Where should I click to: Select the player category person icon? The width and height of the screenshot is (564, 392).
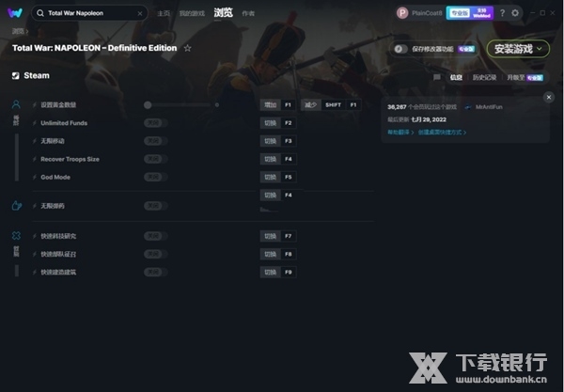16,104
